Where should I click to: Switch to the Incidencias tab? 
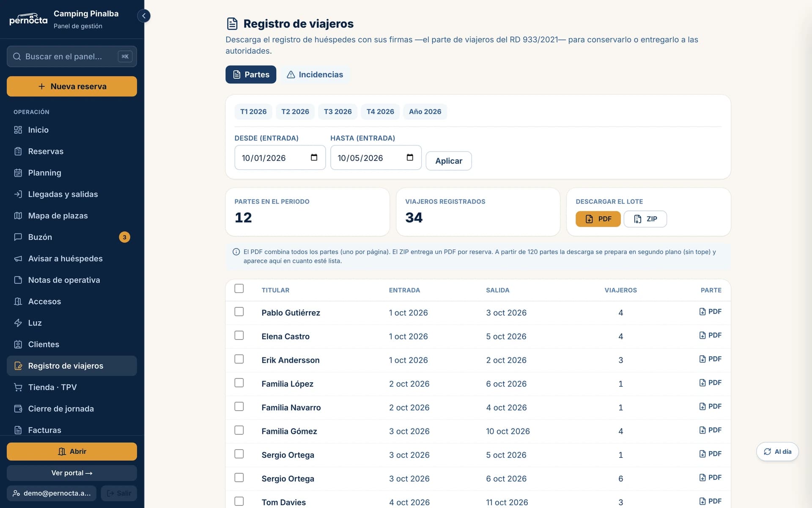(x=315, y=75)
